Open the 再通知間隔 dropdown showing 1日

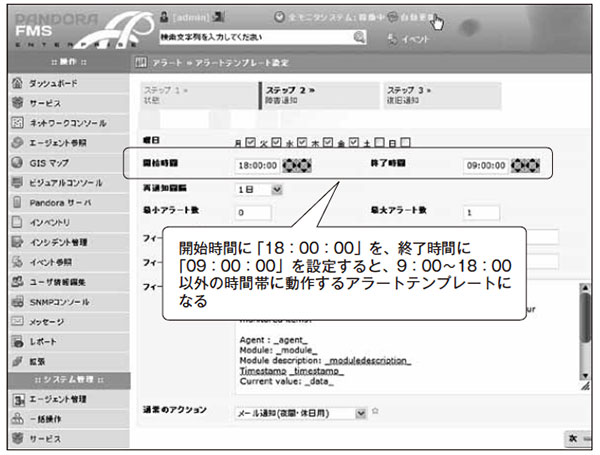point(259,189)
